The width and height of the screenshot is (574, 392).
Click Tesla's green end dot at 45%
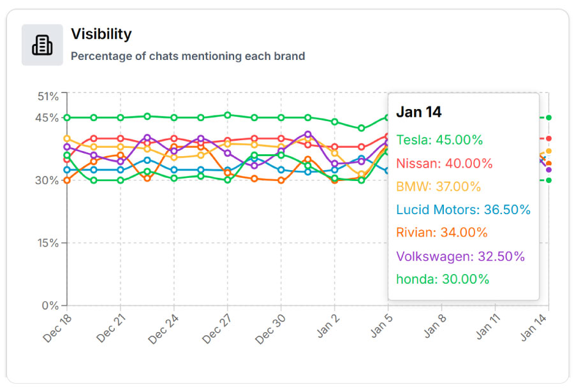548,117
